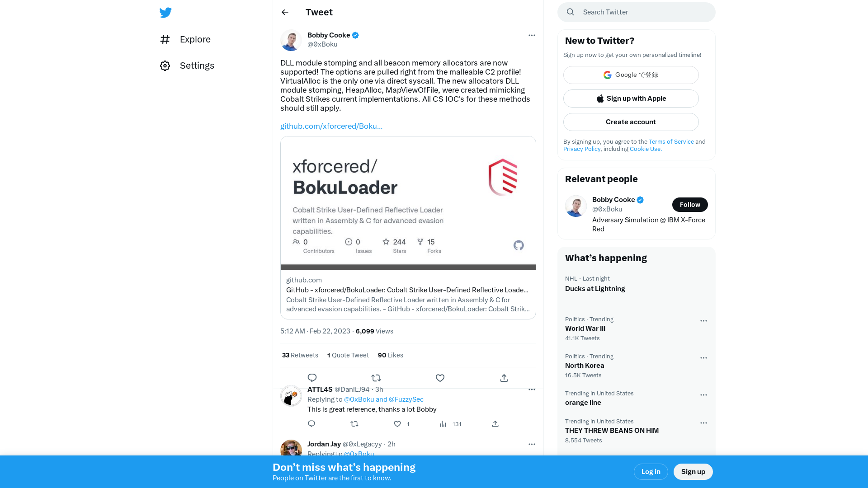Click the back arrow icon
Viewport: 868px width, 488px height.
tap(285, 12)
